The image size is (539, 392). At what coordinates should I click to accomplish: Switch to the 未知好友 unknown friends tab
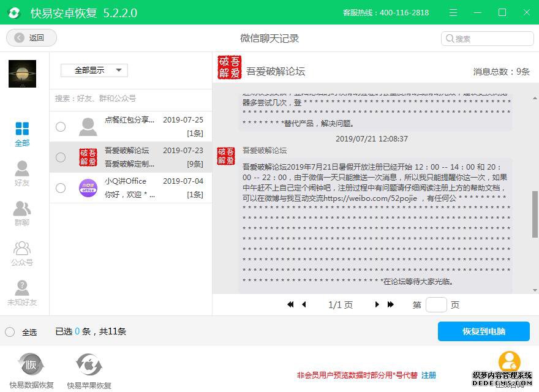click(22, 293)
